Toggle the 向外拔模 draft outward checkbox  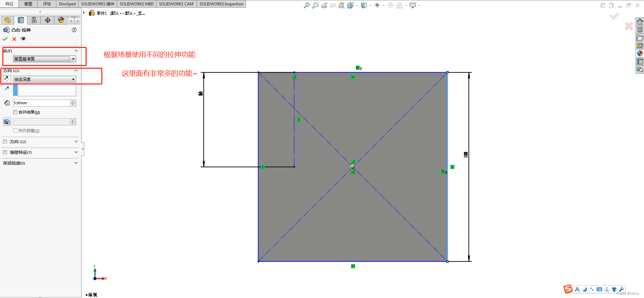(15, 131)
